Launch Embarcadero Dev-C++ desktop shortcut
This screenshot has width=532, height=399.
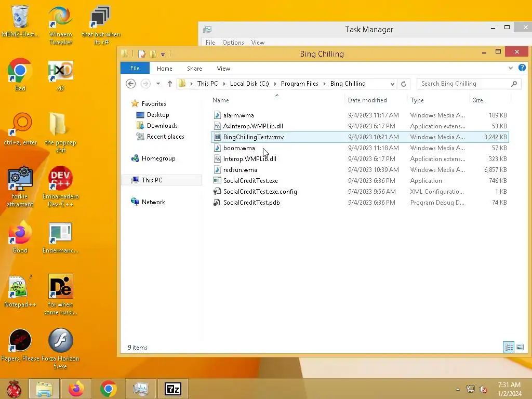point(60,187)
